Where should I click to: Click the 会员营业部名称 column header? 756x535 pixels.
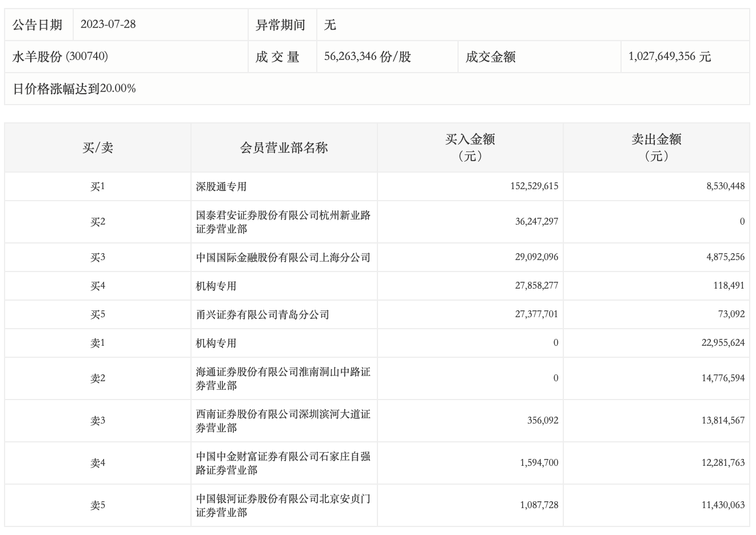(284, 148)
